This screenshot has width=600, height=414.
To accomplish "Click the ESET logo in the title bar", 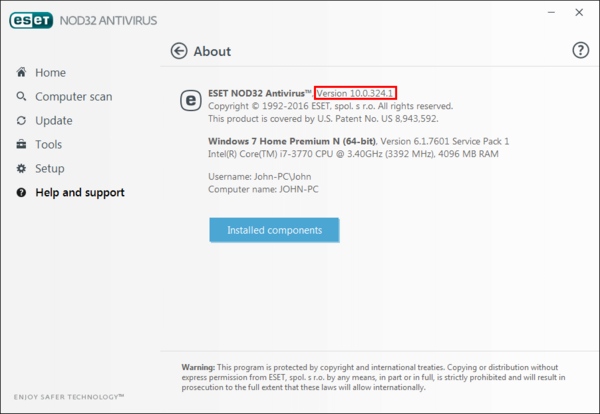I will [x=31, y=20].
